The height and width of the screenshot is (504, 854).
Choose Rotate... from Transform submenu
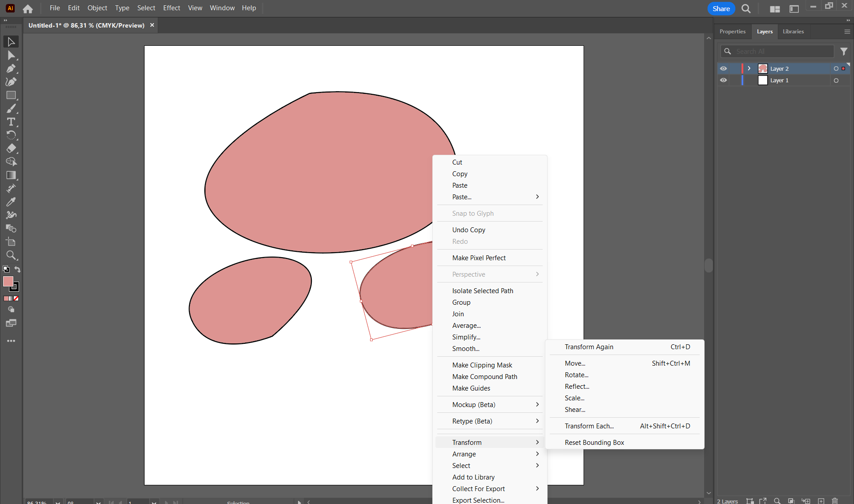coord(576,375)
